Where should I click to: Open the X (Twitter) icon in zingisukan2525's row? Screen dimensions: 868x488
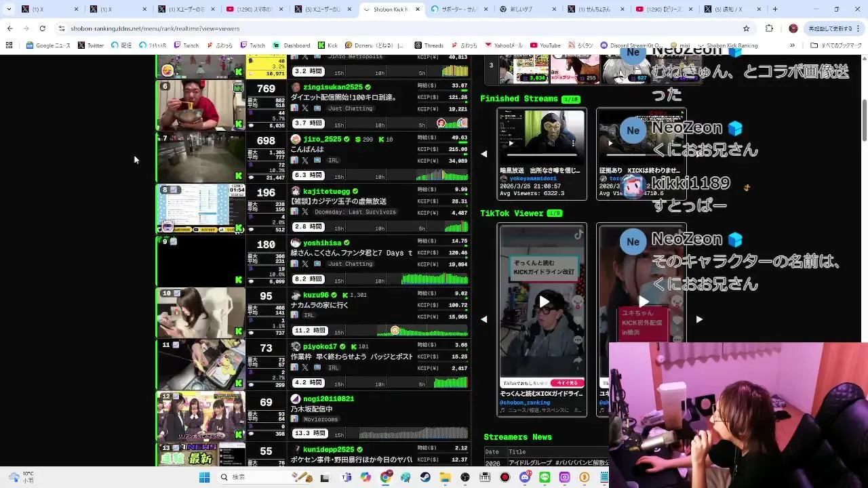pyautogui.click(x=305, y=108)
